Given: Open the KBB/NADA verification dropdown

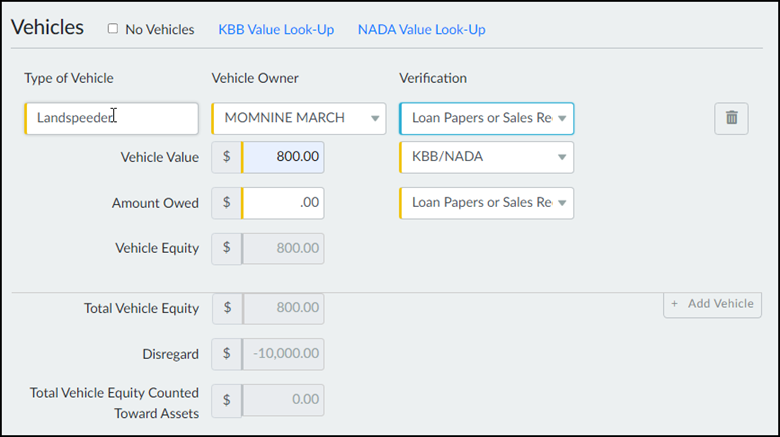Looking at the screenshot, I should click(x=487, y=157).
